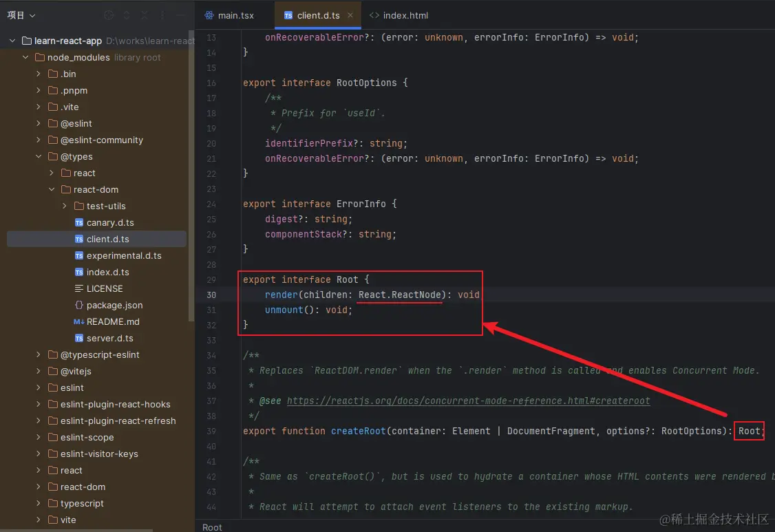Click the package.json braces file icon
Image resolution: width=775 pixels, height=532 pixels.
(78, 305)
